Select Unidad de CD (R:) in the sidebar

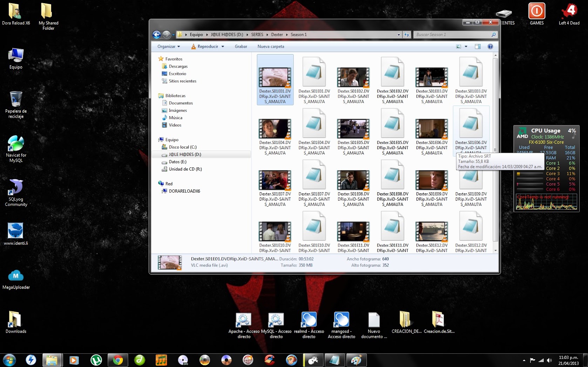(185, 169)
